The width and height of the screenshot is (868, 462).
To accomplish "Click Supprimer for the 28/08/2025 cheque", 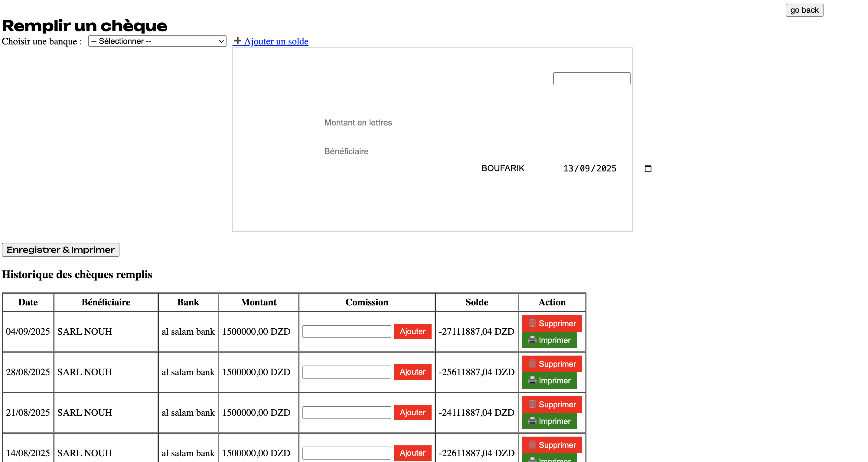I will 552,364.
